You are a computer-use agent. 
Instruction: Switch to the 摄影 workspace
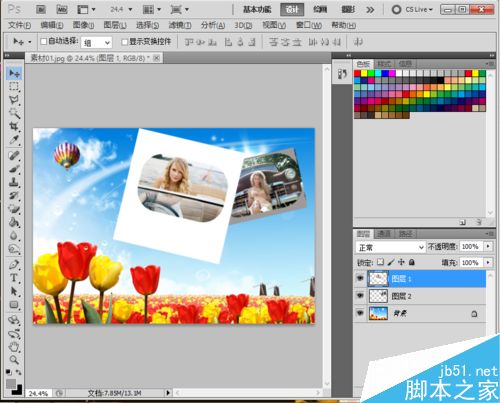[348, 9]
